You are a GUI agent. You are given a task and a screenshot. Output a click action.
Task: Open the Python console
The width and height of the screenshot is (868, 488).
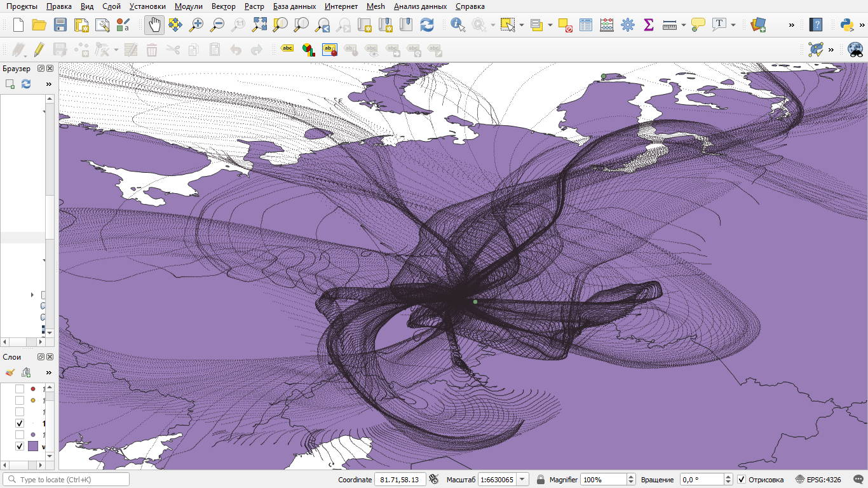(846, 25)
